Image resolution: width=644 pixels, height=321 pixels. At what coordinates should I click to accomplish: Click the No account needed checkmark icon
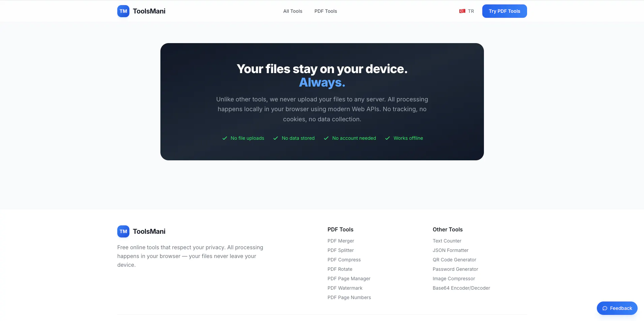coord(326,138)
